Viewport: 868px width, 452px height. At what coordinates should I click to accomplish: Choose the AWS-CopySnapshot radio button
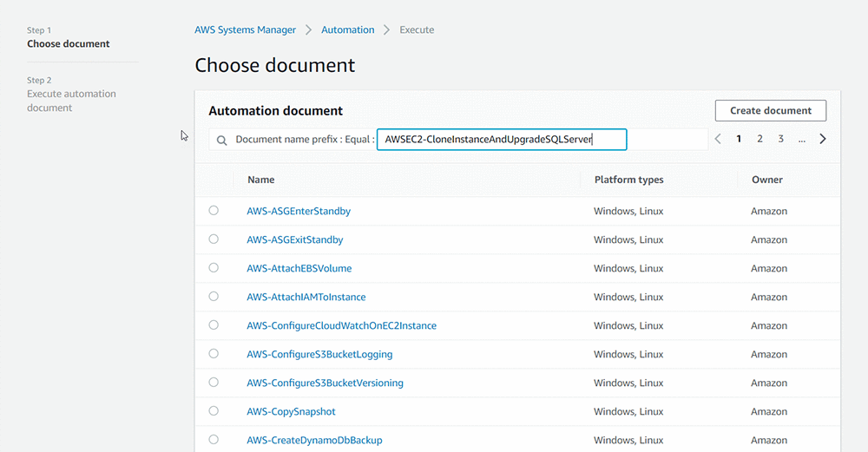[214, 411]
